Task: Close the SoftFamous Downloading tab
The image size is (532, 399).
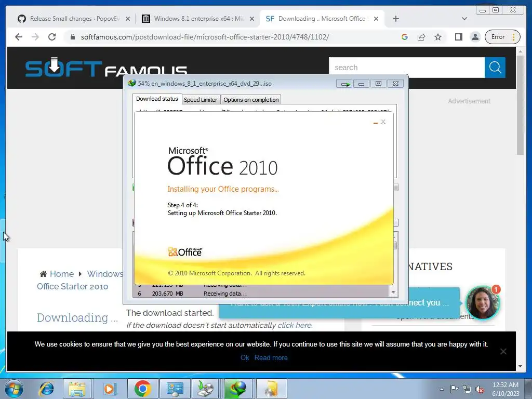Action: pyautogui.click(x=376, y=19)
